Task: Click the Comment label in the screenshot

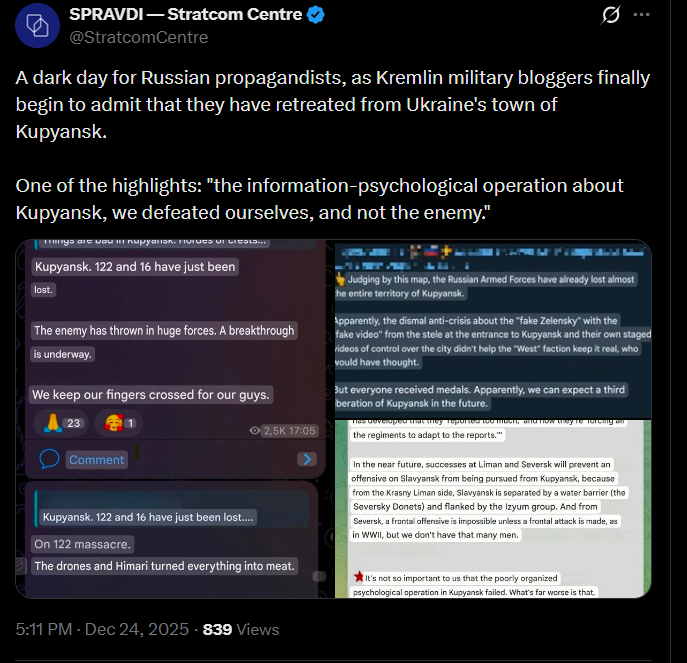Action: [96, 460]
